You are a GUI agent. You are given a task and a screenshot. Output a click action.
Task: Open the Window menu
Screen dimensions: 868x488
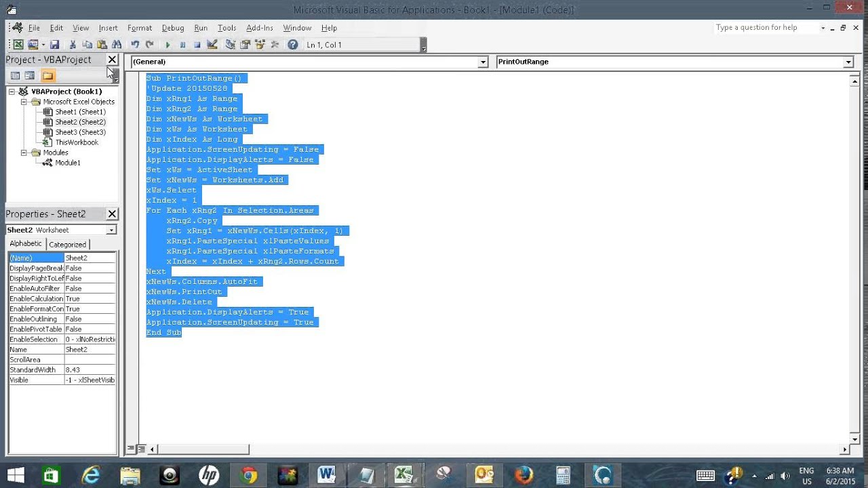coord(297,28)
